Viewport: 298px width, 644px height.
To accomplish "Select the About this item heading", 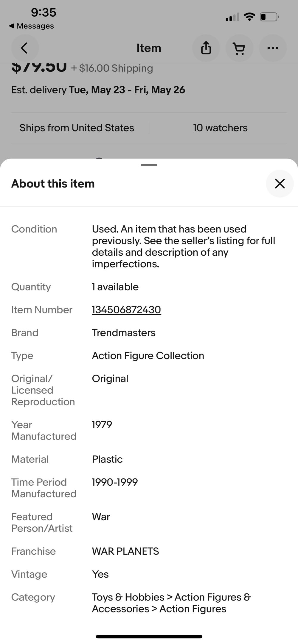I will pos(52,184).
